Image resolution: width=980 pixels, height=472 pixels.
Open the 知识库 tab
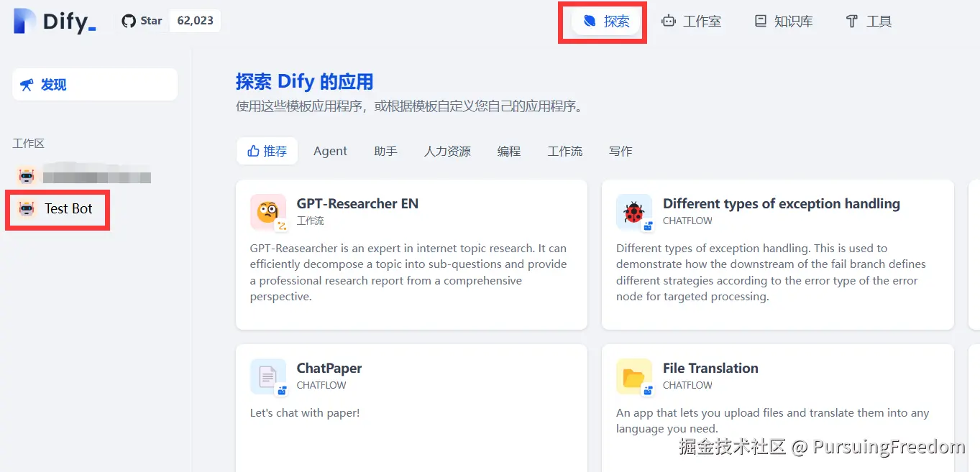(783, 22)
